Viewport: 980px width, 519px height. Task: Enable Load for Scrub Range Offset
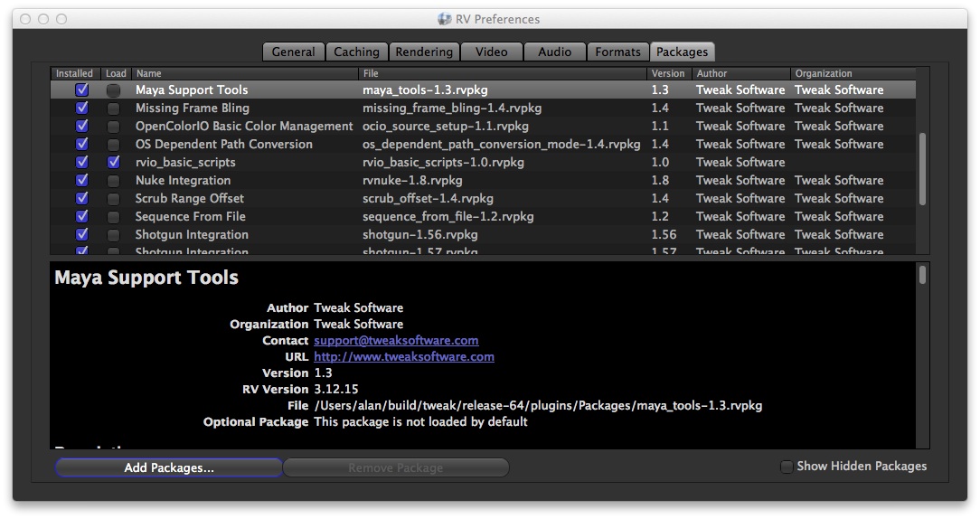coord(113,200)
